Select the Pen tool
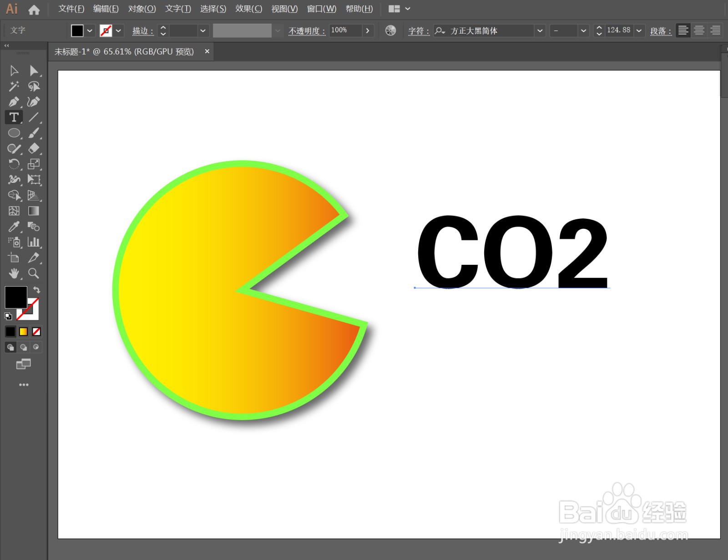The width and height of the screenshot is (728, 560). click(x=14, y=102)
